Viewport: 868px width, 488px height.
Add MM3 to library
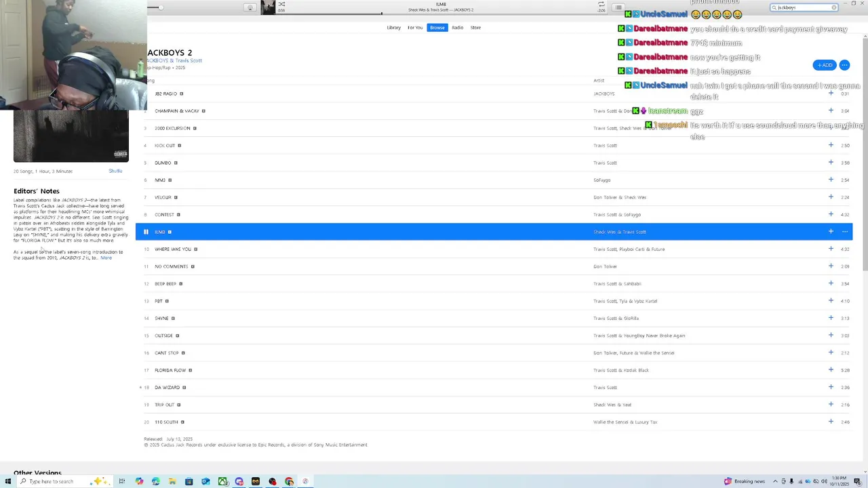(831, 180)
